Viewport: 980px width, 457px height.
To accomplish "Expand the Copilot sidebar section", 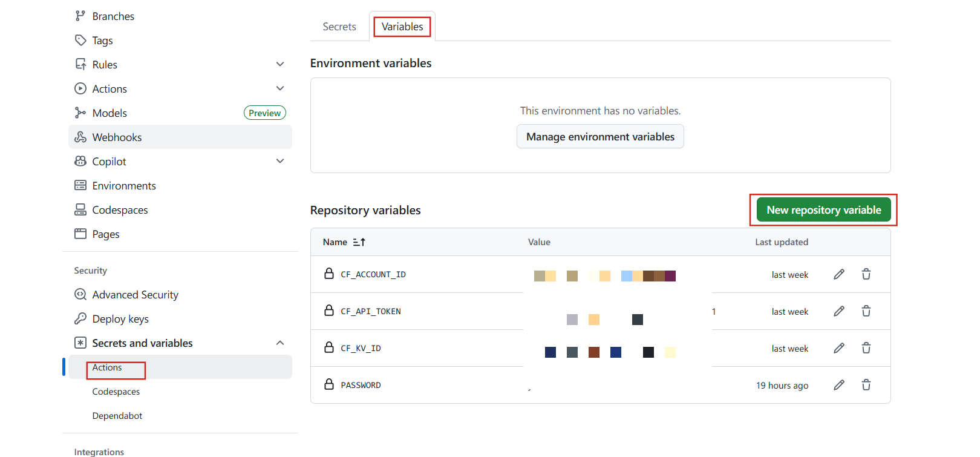I will 279,161.
